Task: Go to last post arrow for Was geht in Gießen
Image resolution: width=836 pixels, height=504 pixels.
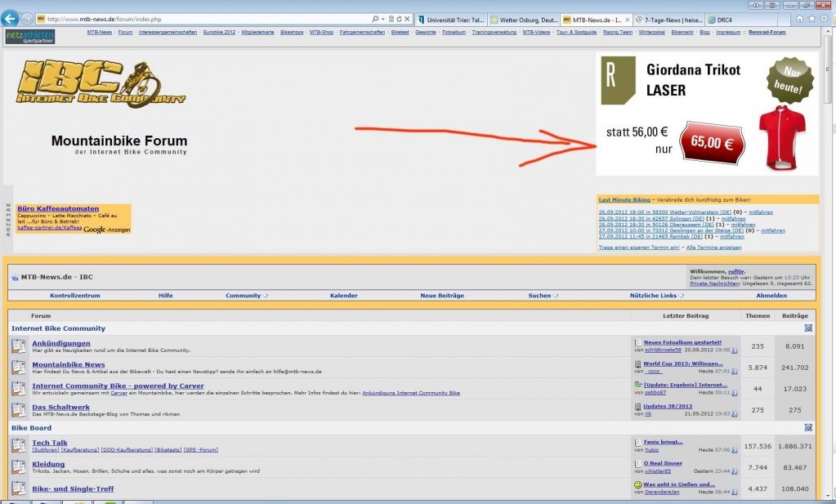Action: coord(735,493)
